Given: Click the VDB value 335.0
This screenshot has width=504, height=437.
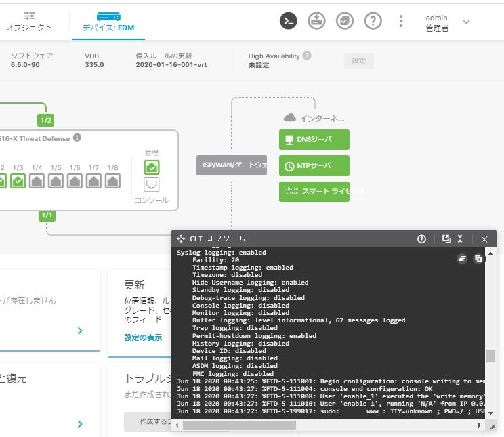Looking at the screenshot, I should [95, 65].
